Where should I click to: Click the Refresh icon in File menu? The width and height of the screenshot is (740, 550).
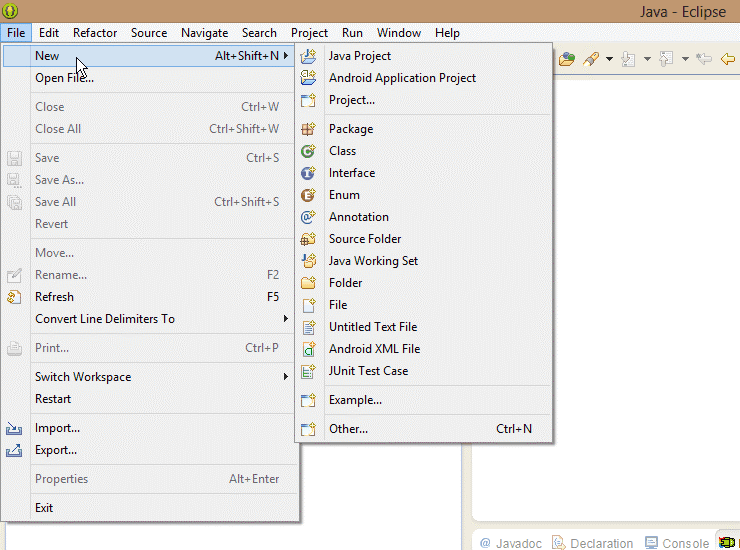coord(14,297)
